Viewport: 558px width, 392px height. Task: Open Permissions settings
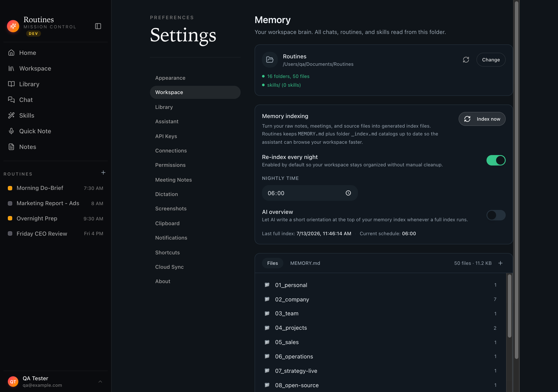tap(195, 165)
